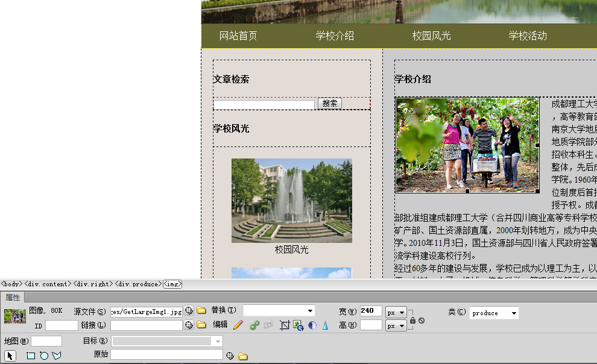Select the Crop tool icon
Screen dimensions: 597x364
click(285, 325)
